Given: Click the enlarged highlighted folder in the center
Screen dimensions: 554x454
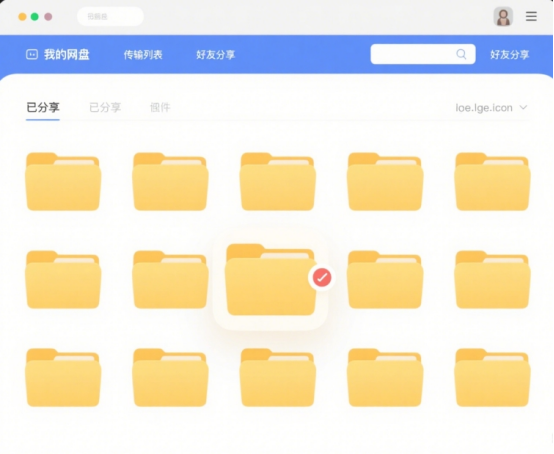Looking at the screenshot, I should [x=270, y=279].
